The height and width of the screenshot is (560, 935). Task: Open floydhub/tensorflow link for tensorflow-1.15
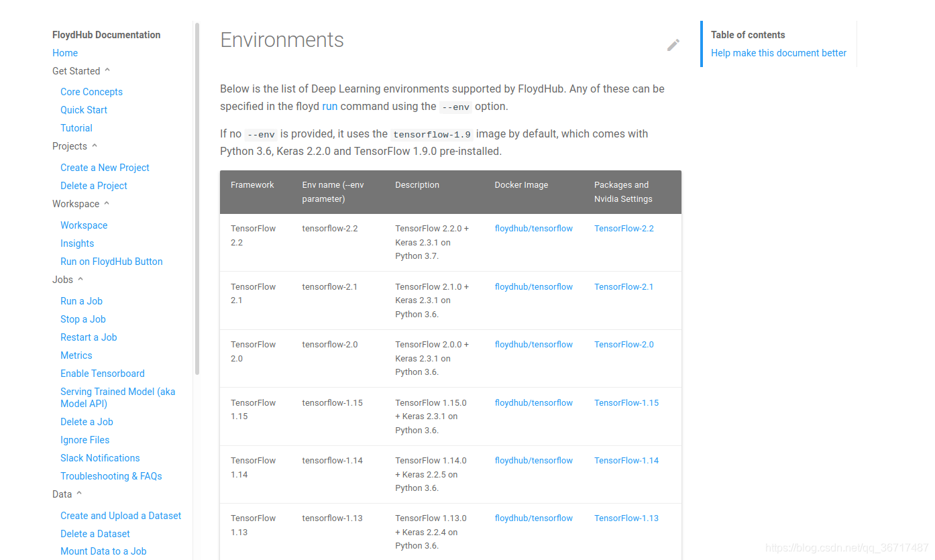pos(534,402)
